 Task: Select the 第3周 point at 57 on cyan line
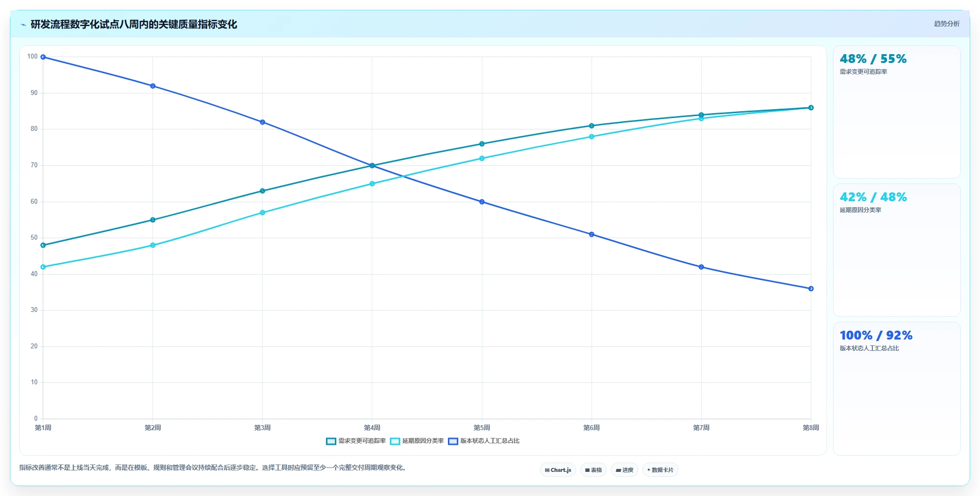pos(263,213)
